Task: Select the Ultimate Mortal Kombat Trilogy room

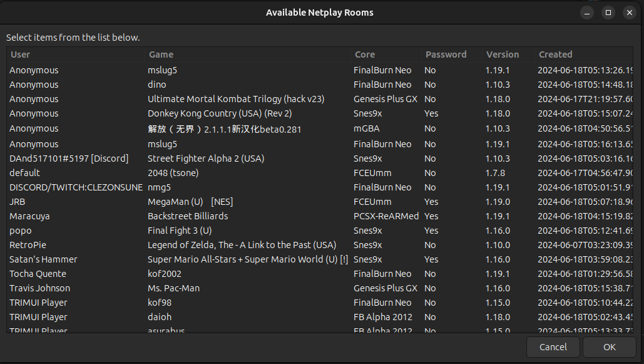Action: (x=236, y=99)
